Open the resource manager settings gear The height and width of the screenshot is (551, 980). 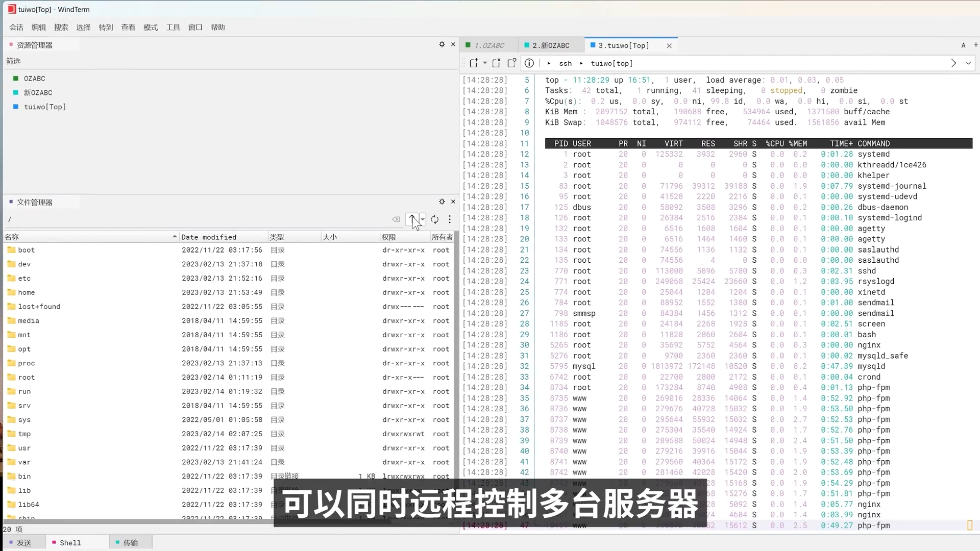pyautogui.click(x=442, y=44)
